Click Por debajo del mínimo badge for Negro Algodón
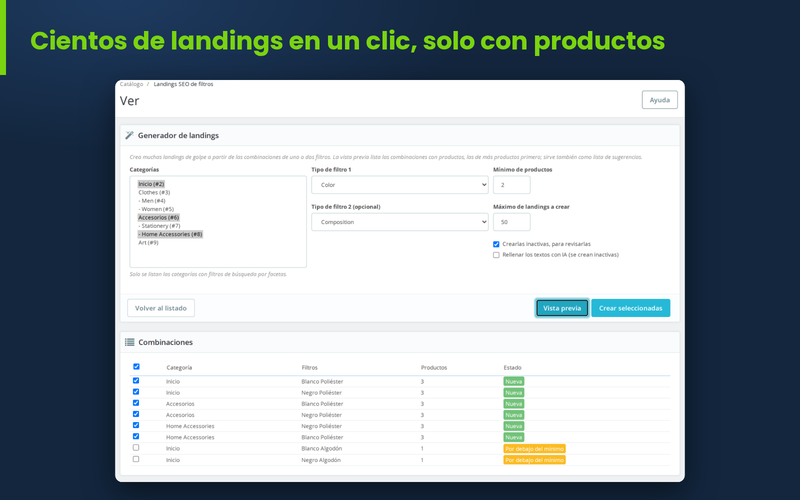Screen dimensions: 800x500 pyautogui.click(x=534, y=460)
